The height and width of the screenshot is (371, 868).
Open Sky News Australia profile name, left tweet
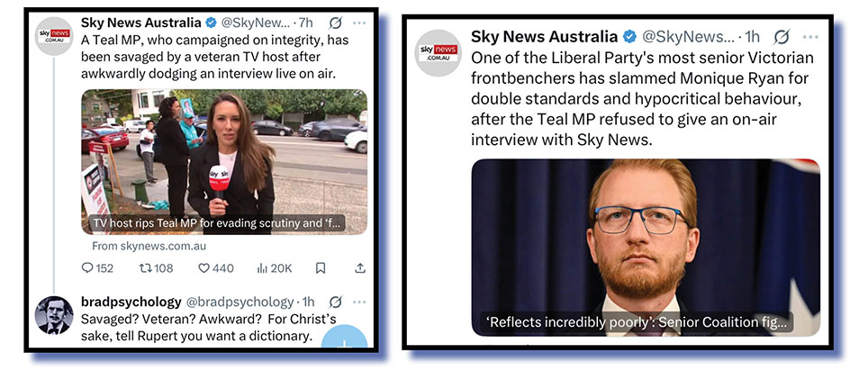click(141, 23)
